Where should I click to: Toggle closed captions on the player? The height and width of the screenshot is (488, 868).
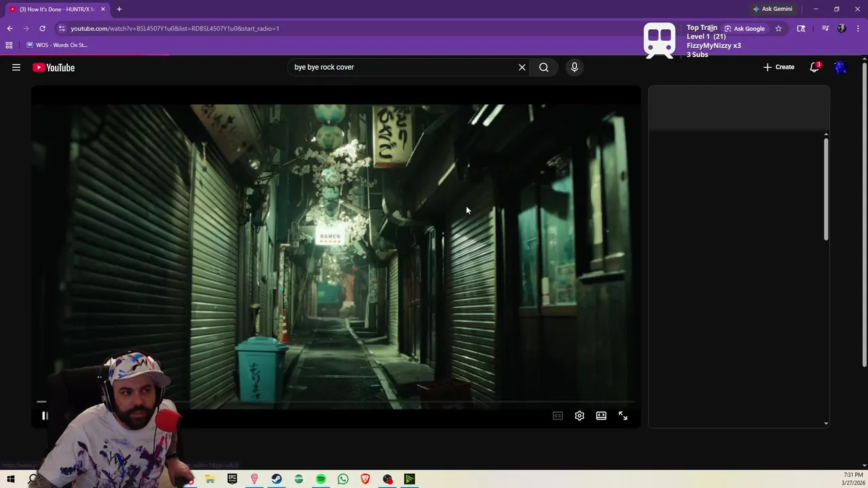557,415
